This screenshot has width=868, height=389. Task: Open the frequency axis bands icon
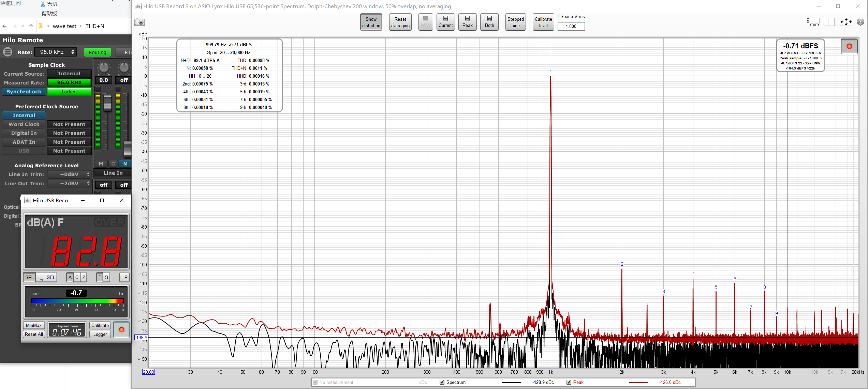(830, 22)
